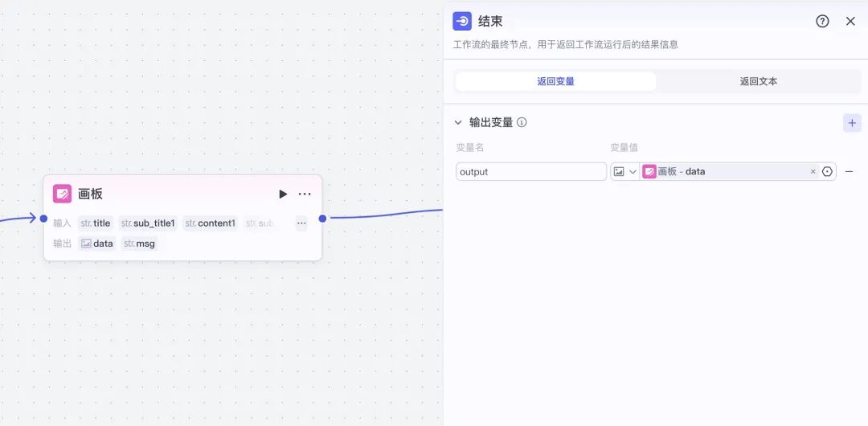Close the 结束 settings panel

click(851, 21)
